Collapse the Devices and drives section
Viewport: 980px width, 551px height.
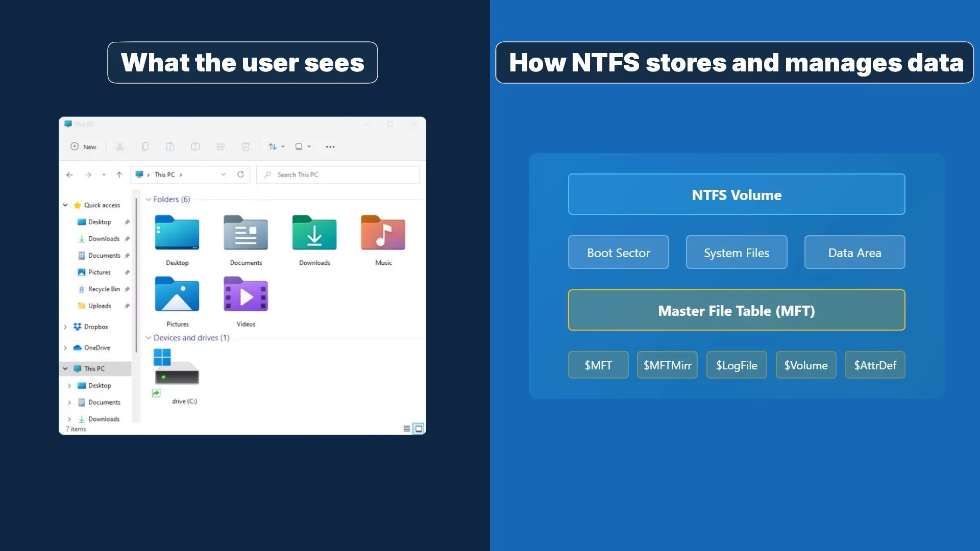tap(148, 337)
